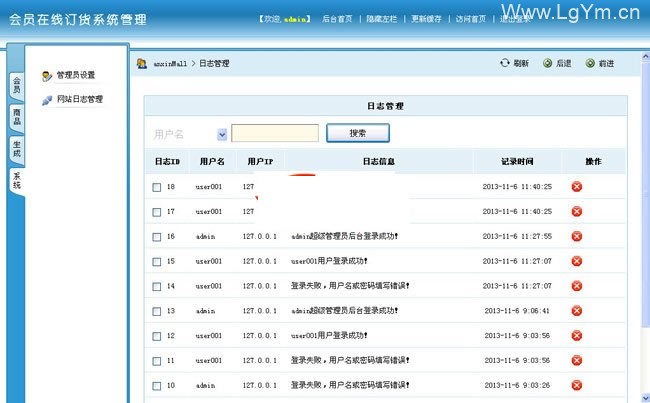Screen dimensions: 650x403
Task: Click the search keyword input field
Action: tap(275, 133)
